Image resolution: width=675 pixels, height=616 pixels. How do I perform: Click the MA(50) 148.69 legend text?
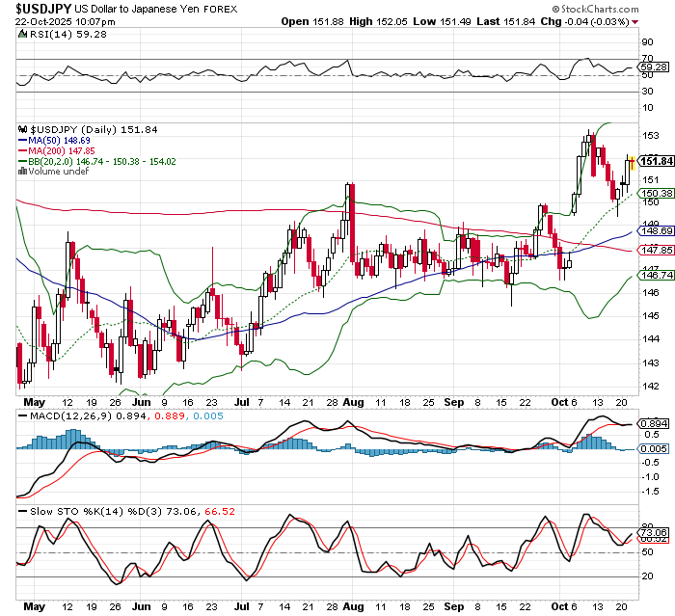pyautogui.click(x=59, y=141)
